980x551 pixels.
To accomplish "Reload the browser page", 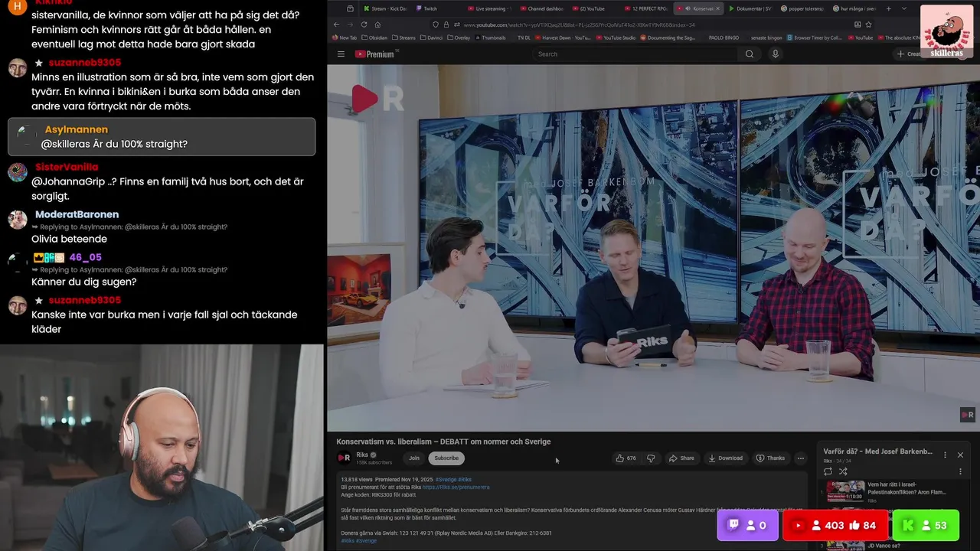I will coord(364,24).
